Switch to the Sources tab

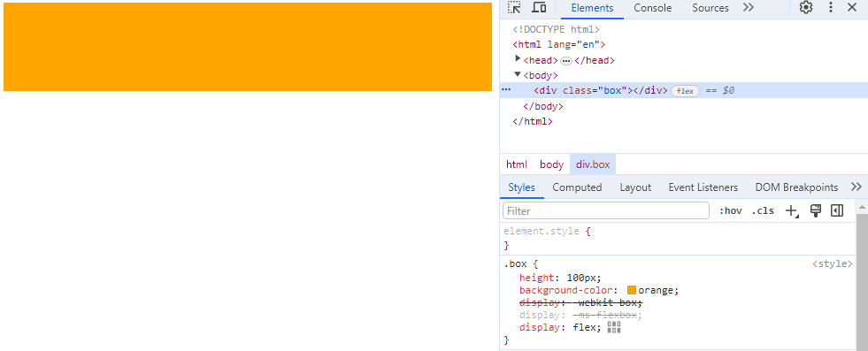coord(711,8)
